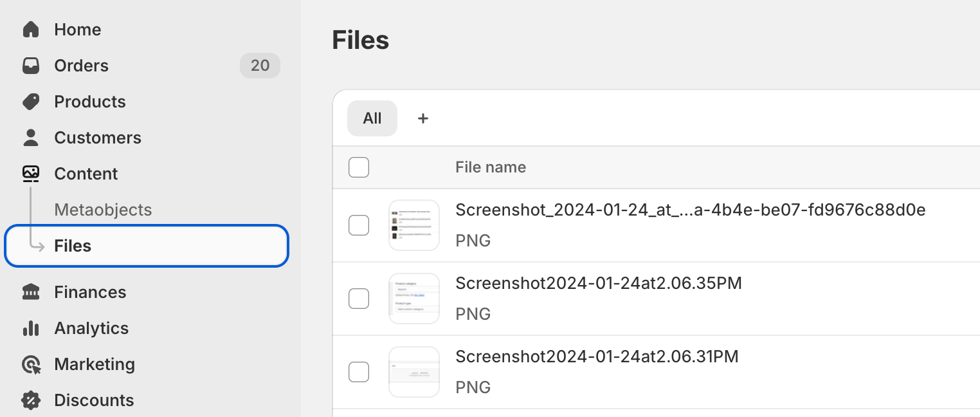Open thumbnail of Screenshot2024-01-24at2.06.35PM
The image size is (980, 417).
(414, 299)
